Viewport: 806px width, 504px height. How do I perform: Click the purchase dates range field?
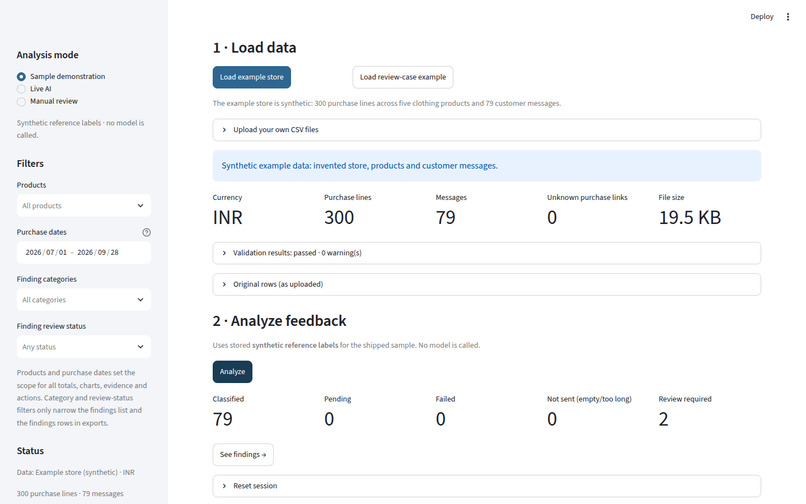pos(84,253)
